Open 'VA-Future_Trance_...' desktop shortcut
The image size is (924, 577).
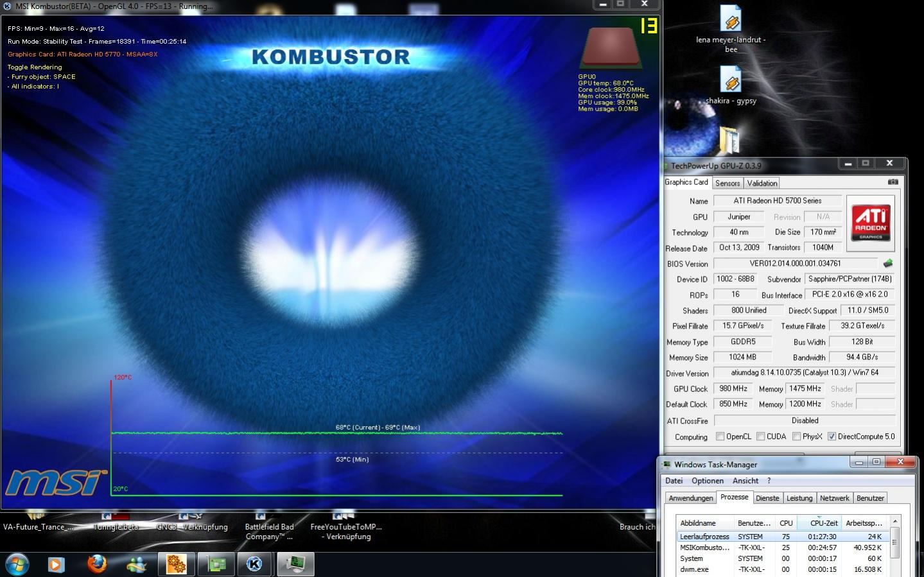pyautogui.click(x=38, y=522)
